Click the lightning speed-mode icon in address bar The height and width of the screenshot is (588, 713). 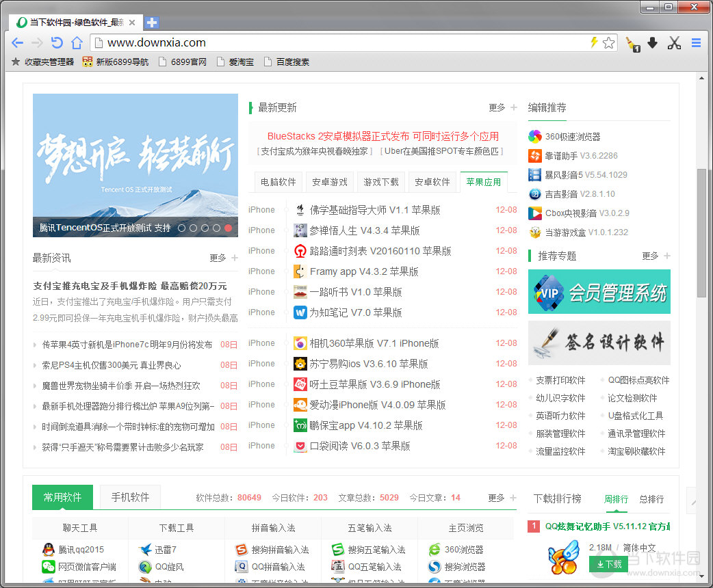[594, 42]
